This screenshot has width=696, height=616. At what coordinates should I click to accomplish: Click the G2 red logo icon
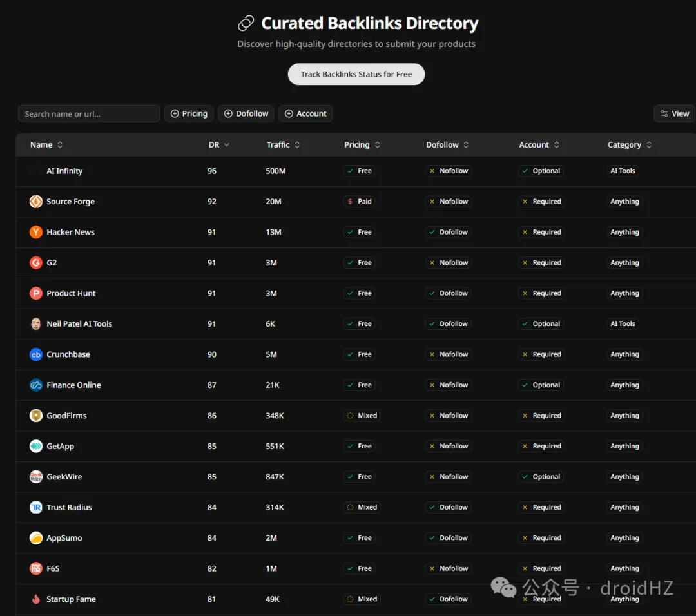(36, 263)
